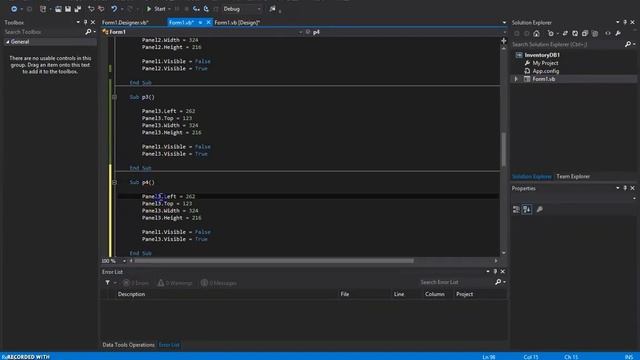Click the Property Pages wrench icon
Screen dimensions: 640x360
click(x=540, y=209)
